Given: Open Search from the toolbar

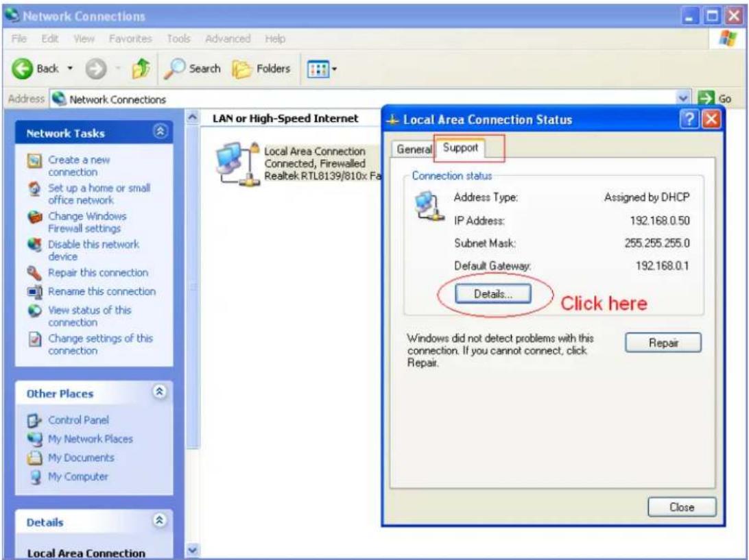Looking at the screenshot, I should point(193,69).
